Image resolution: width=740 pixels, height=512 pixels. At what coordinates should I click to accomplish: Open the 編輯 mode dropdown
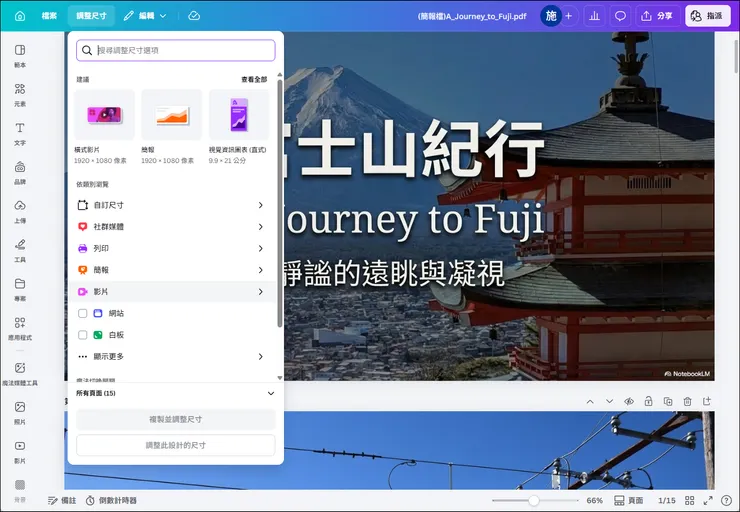(145, 16)
